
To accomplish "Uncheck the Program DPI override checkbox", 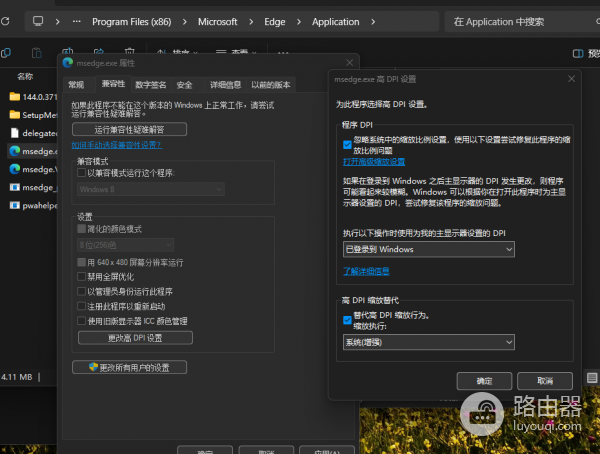I will coord(347,145).
